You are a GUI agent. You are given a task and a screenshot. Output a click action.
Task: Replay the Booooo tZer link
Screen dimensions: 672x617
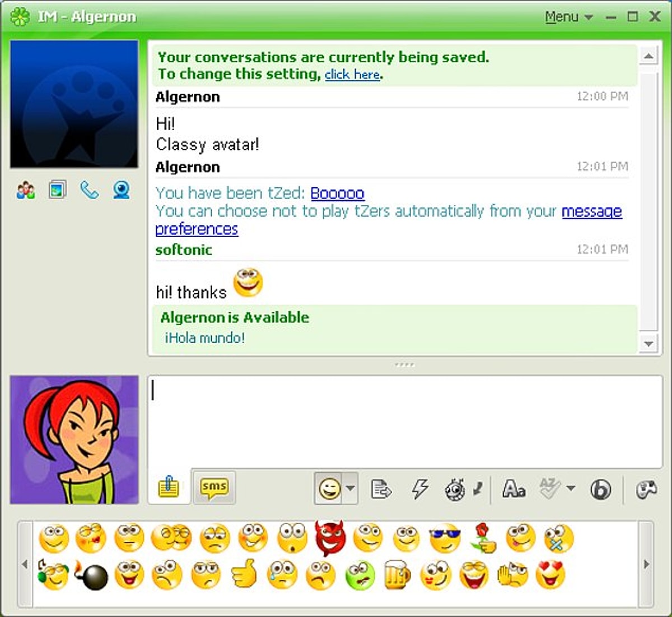click(x=337, y=193)
